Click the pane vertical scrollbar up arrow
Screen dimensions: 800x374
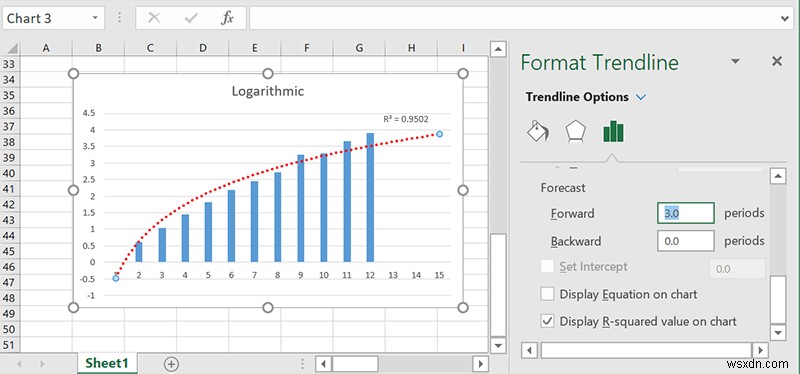778,177
